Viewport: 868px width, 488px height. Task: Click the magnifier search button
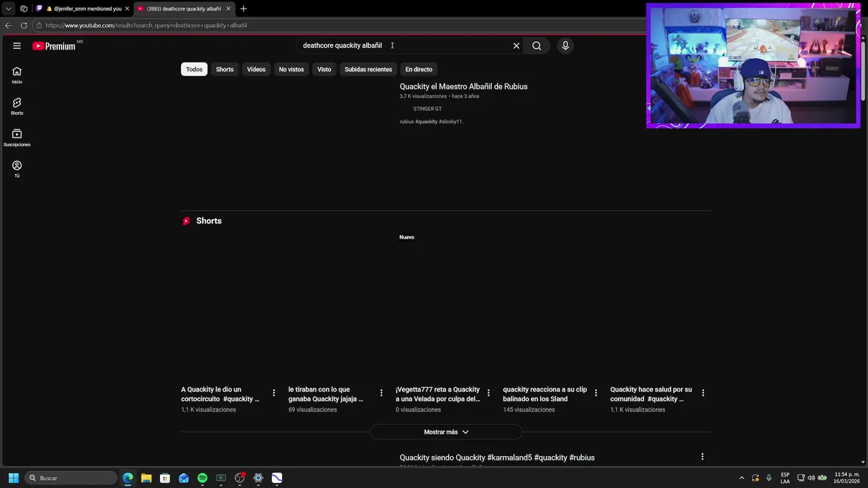point(536,45)
